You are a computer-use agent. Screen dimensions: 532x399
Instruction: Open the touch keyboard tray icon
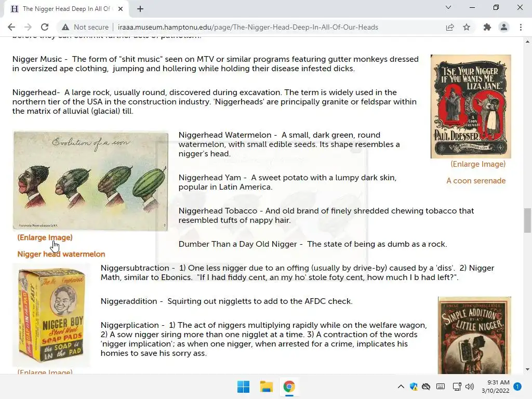pyautogui.click(x=441, y=387)
